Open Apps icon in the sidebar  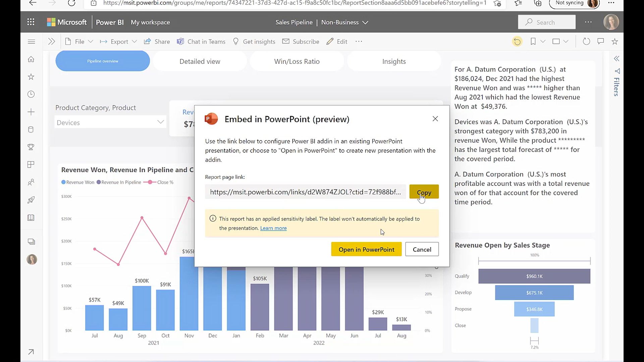click(31, 165)
